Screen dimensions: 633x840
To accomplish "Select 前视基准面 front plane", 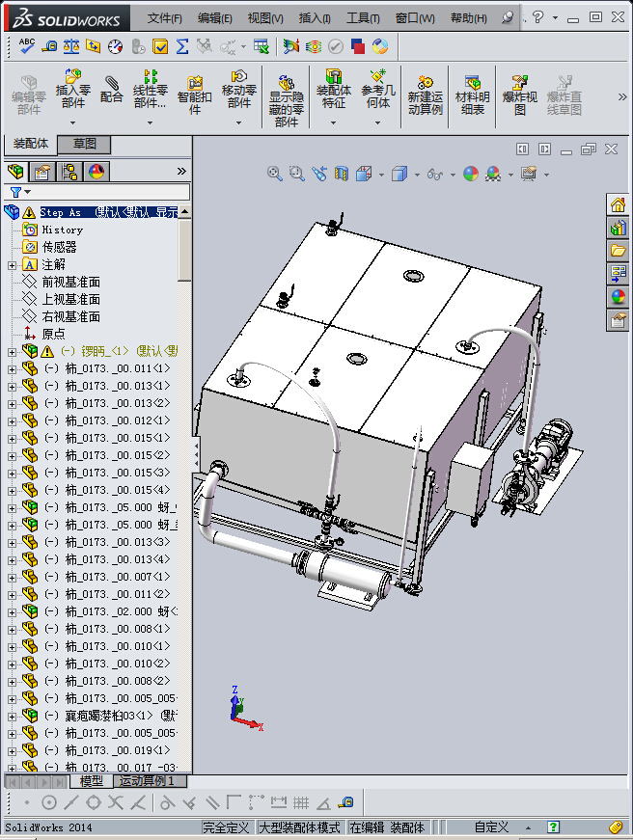I will [x=71, y=282].
